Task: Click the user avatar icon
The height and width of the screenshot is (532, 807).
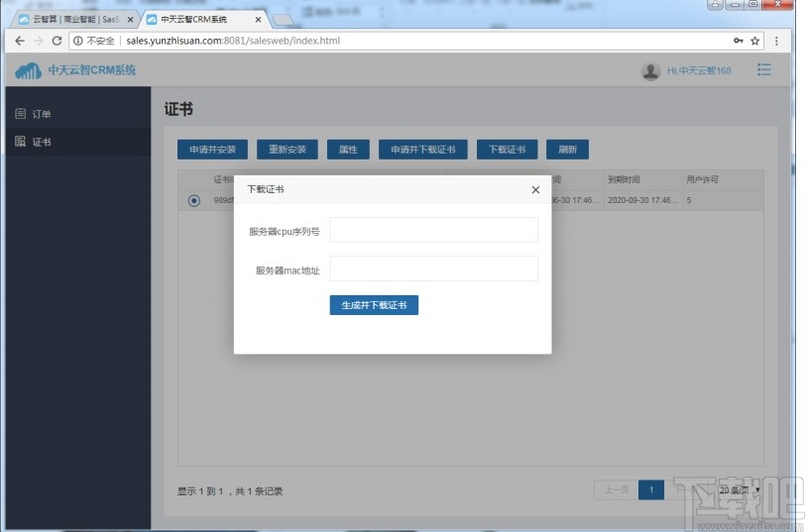Action: [x=650, y=71]
